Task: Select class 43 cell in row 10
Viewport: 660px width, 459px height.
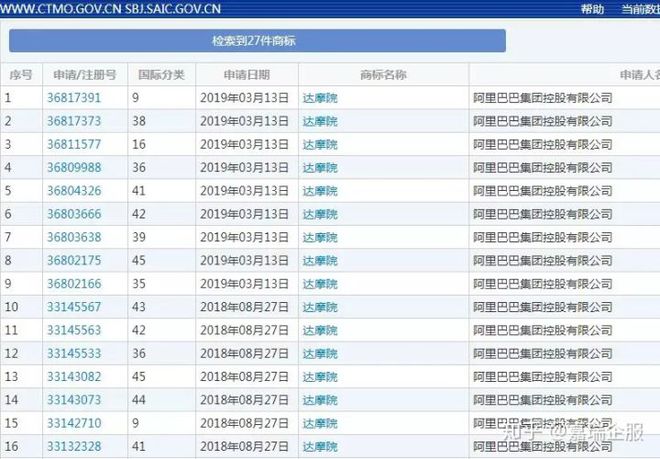Action: point(162,307)
